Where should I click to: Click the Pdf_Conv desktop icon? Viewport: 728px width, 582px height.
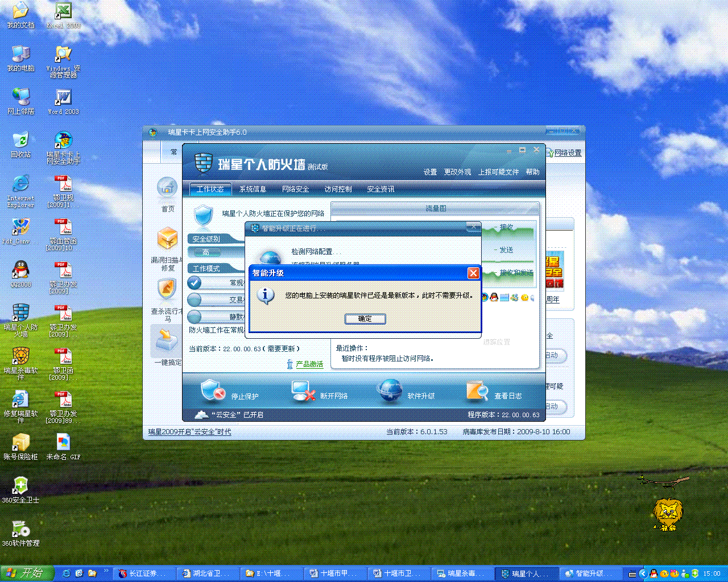tap(20, 231)
